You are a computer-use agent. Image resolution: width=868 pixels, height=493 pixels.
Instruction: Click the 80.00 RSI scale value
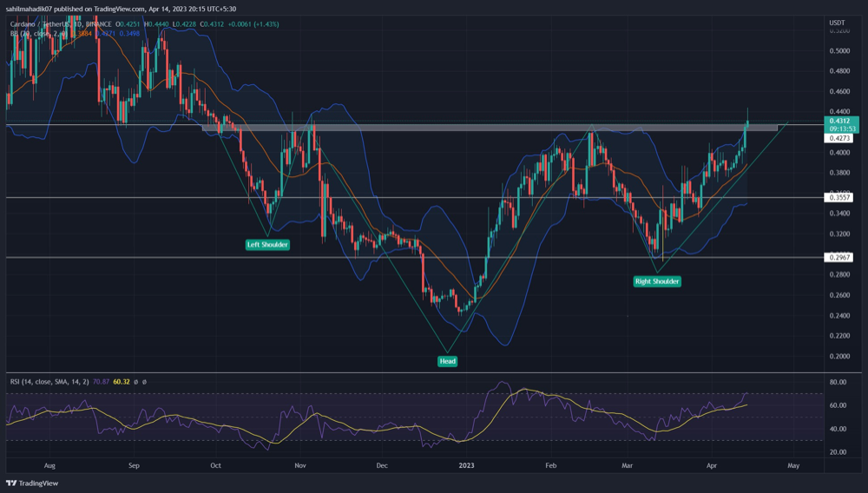click(838, 382)
